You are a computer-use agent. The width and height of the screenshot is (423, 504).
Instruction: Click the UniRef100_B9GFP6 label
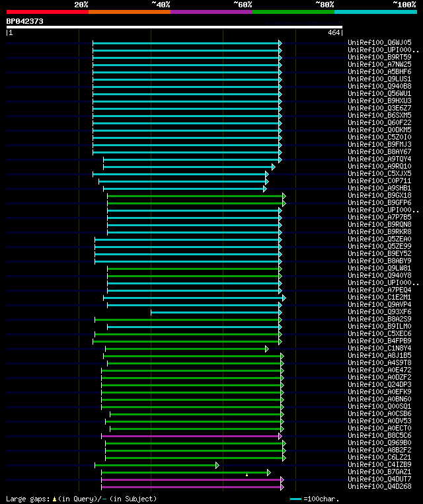379,202
